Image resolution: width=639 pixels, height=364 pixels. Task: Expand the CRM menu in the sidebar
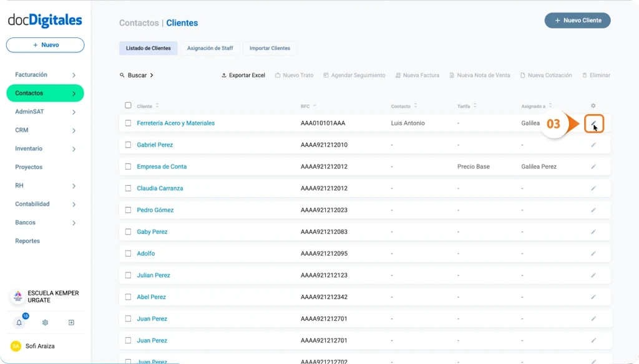(x=45, y=130)
